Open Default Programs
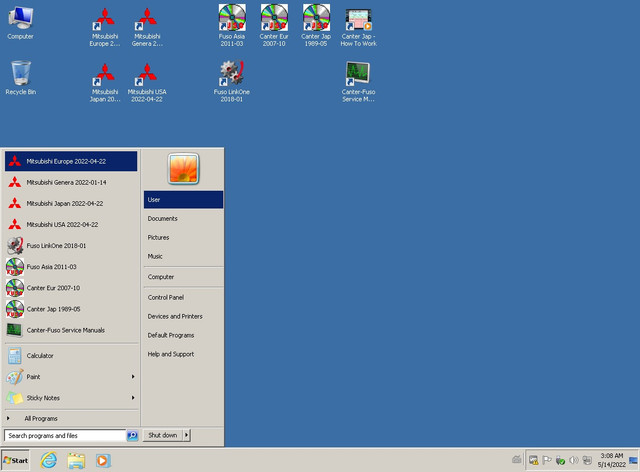Image resolution: width=640 pixels, height=472 pixels. pos(183,335)
